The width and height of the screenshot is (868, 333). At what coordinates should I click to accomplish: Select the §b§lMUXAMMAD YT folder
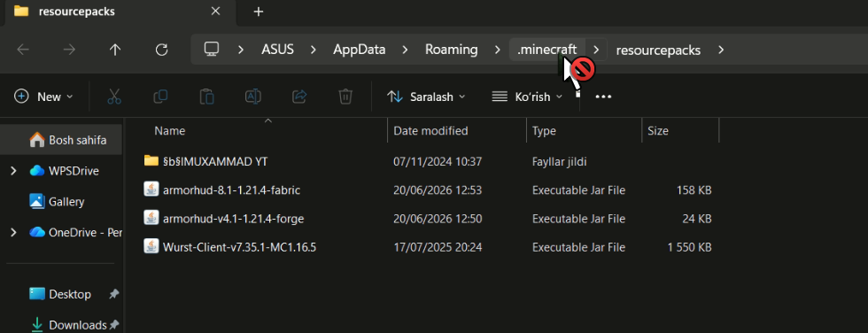point(216,161)
